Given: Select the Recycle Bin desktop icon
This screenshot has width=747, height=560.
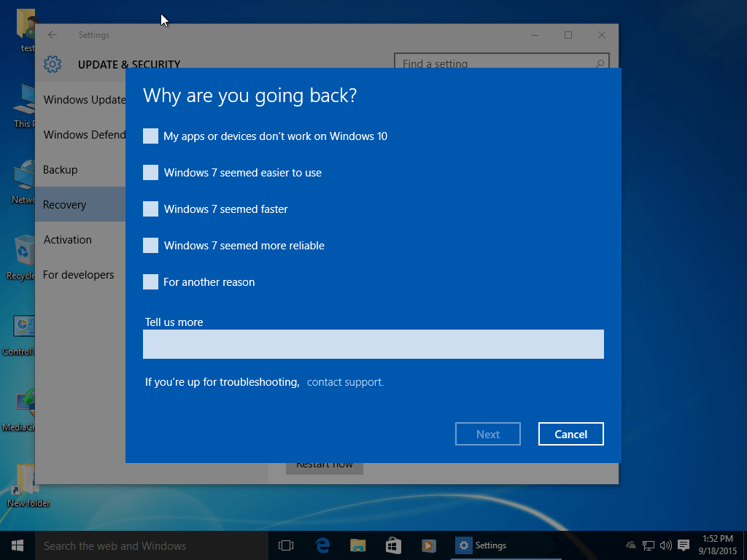Looking at the screenshot, I should tap(21, 257).
